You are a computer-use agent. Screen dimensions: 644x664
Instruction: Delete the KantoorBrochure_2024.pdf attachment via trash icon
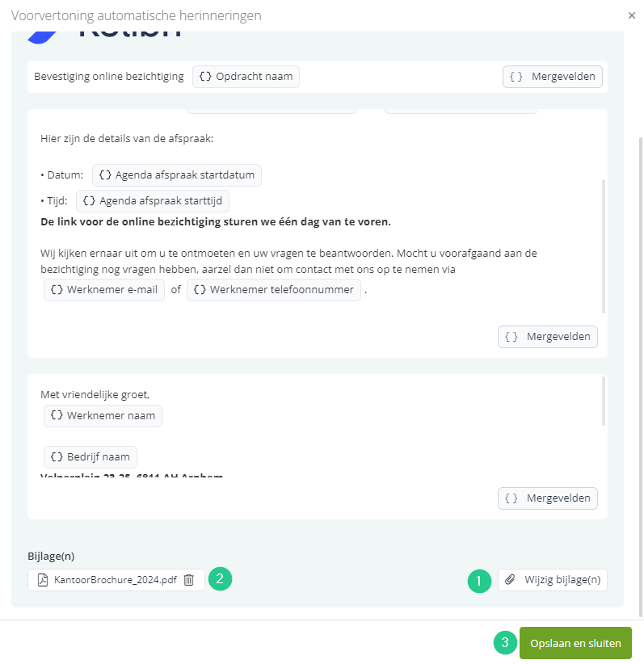[x=189, y=580]
